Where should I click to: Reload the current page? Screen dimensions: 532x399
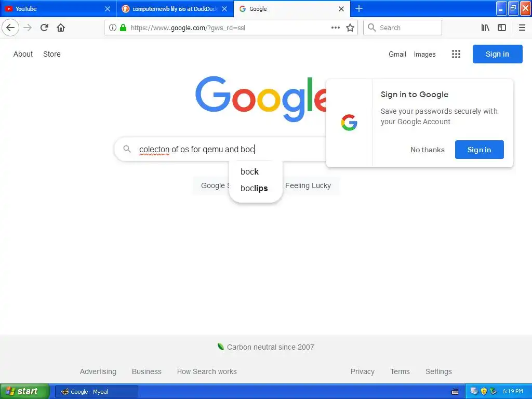tap(45, 28)
